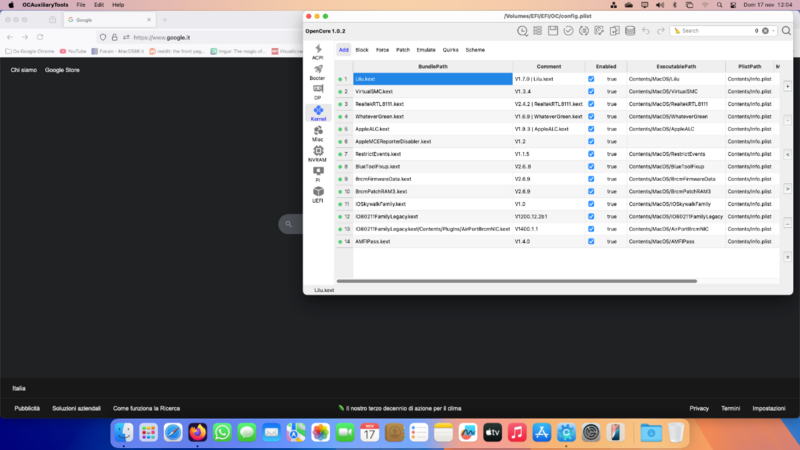Click the database toolbar icon
The height and width of the screenshot is (450, 800).
pyautogui.click(x=630, y=31)
